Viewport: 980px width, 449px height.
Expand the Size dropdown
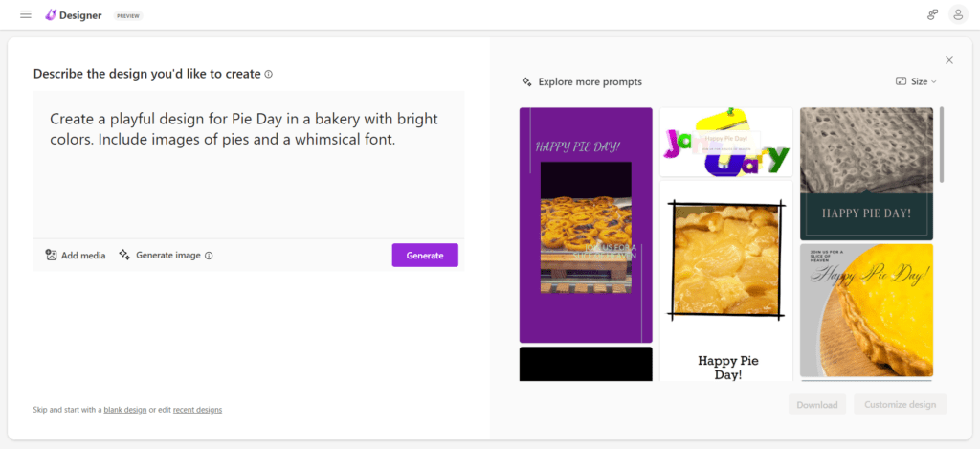[x=916, y=81]
